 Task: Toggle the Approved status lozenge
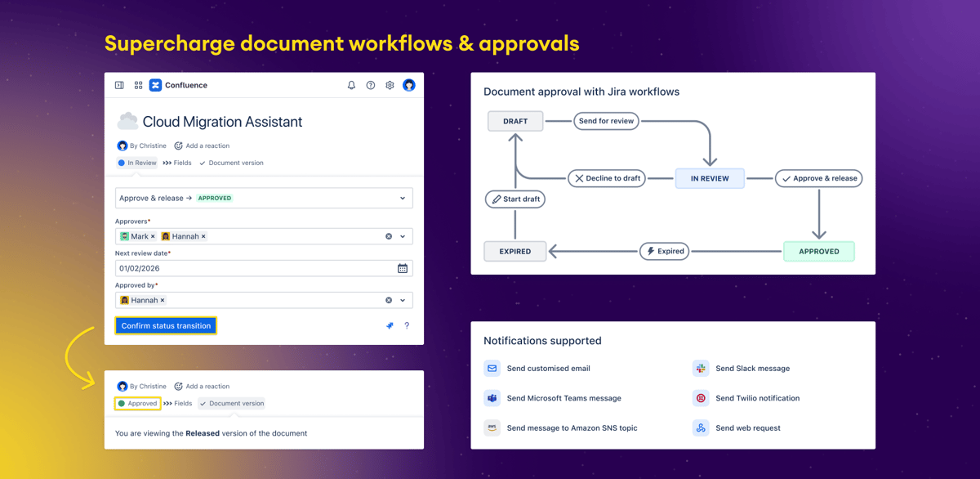137,403
